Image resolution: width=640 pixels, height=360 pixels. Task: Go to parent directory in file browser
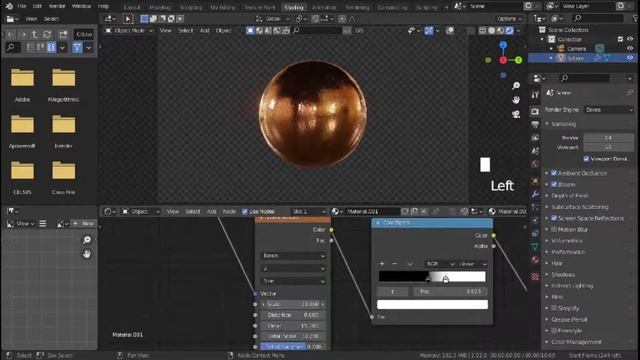pos(35,34)
